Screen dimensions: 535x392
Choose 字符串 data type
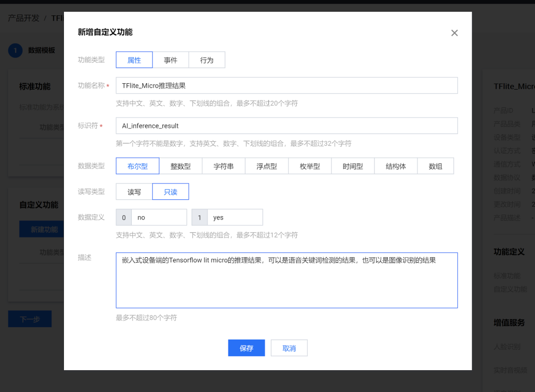tap(223, 166)
